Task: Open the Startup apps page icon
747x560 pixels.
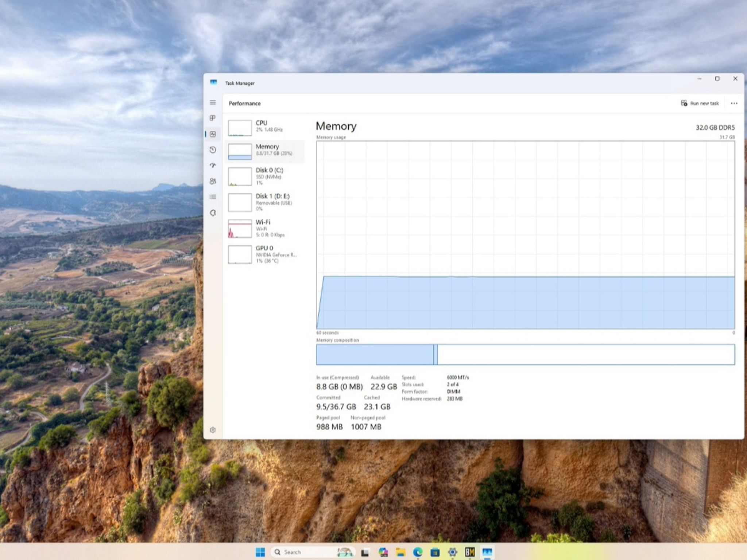Action: 213,166
